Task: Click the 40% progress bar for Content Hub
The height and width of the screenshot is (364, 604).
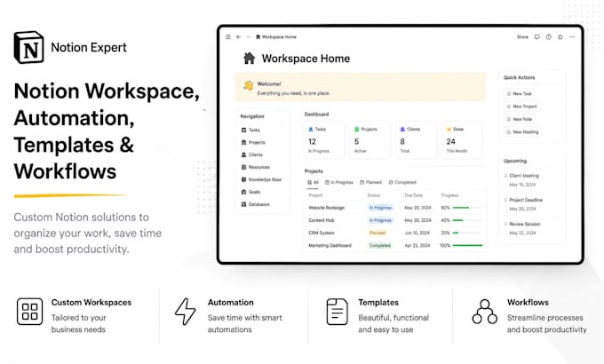Action: point(467,220)
